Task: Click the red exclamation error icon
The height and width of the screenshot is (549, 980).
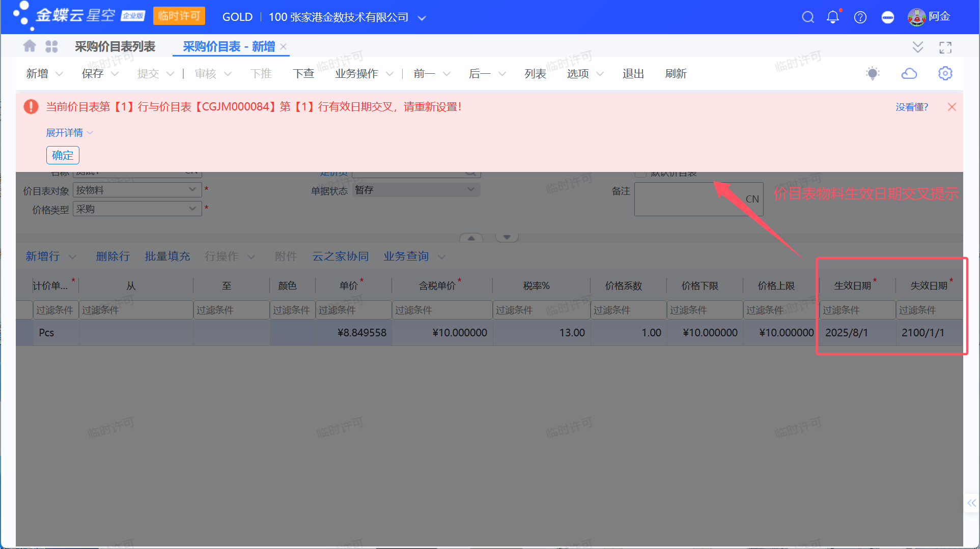Action: [31, 106]
